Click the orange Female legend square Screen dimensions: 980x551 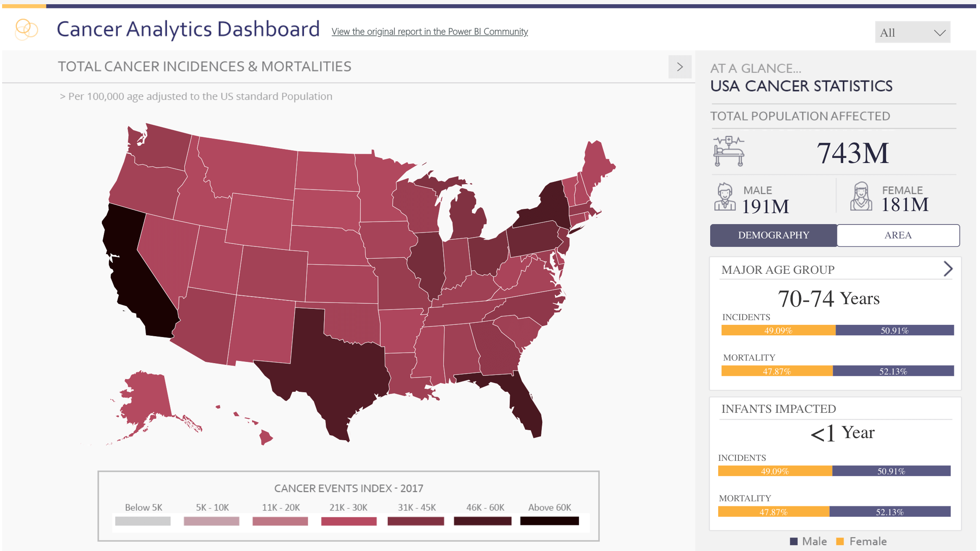click(840, 541)
